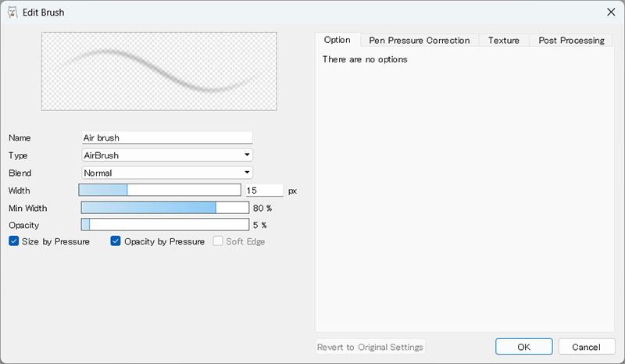625x364 pixels.
Task: Click the Width pixel value field
Action: pos(263,190)
